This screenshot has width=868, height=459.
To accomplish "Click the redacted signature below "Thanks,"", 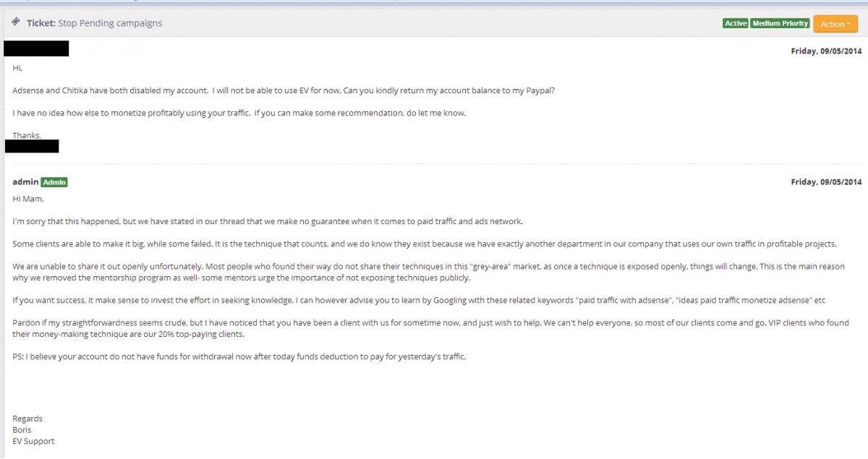I will pyautogui.click(x=32, y=146).
